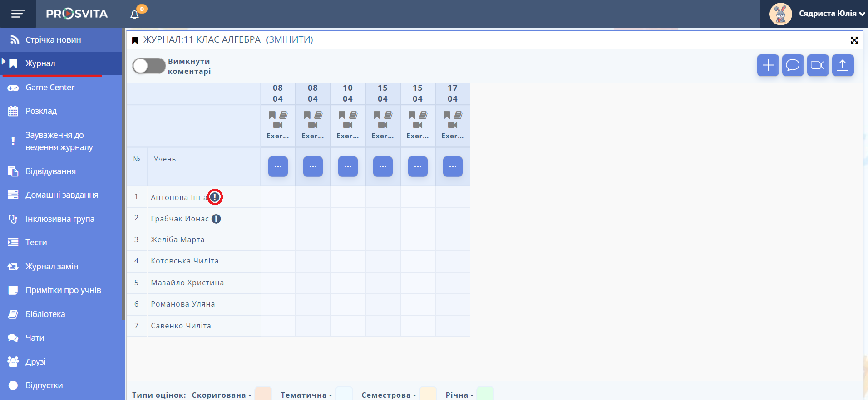
Task: Click the notification bell icon
Action: click(x=135, y=14)
